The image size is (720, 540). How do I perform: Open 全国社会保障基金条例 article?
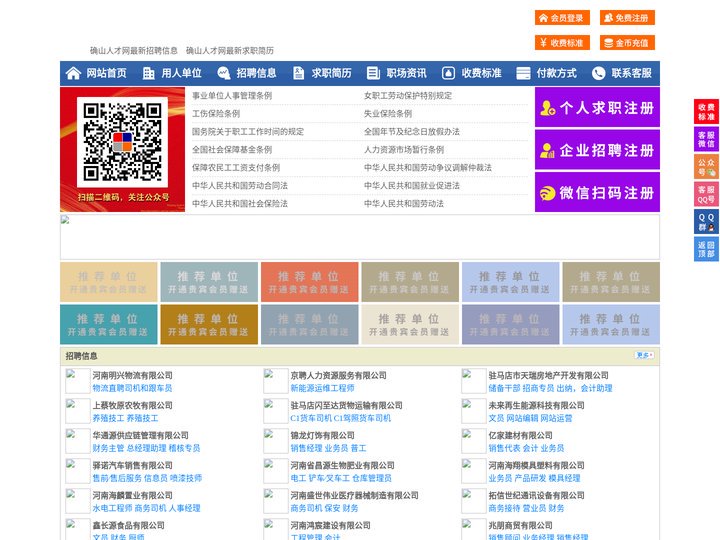coord(232,149)
